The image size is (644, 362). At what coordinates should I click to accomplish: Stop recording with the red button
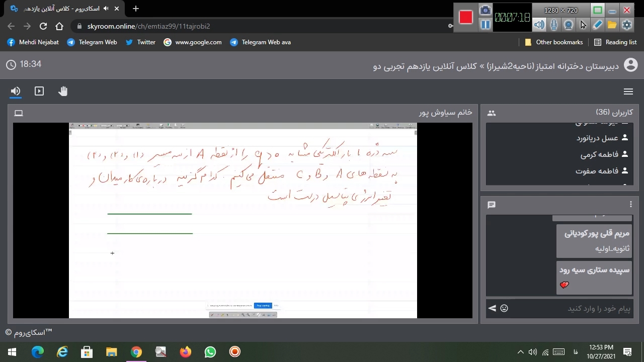pyautogui.click(x=466, y=17)
